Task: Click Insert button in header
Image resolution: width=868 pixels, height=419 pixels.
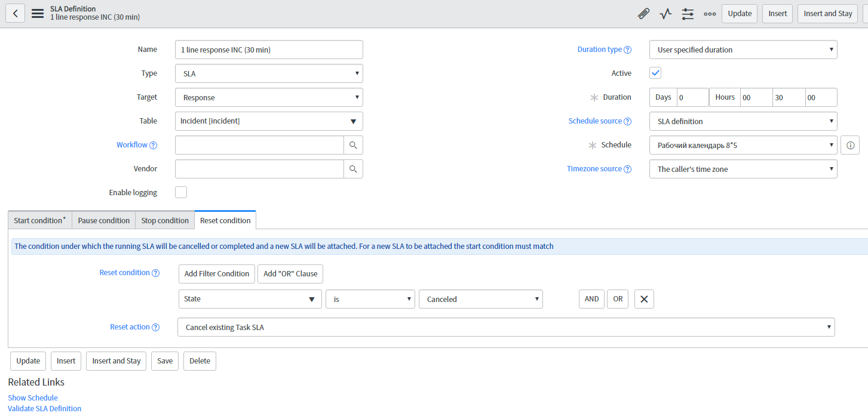Action: pyautogui.click(x=777, y=14)
